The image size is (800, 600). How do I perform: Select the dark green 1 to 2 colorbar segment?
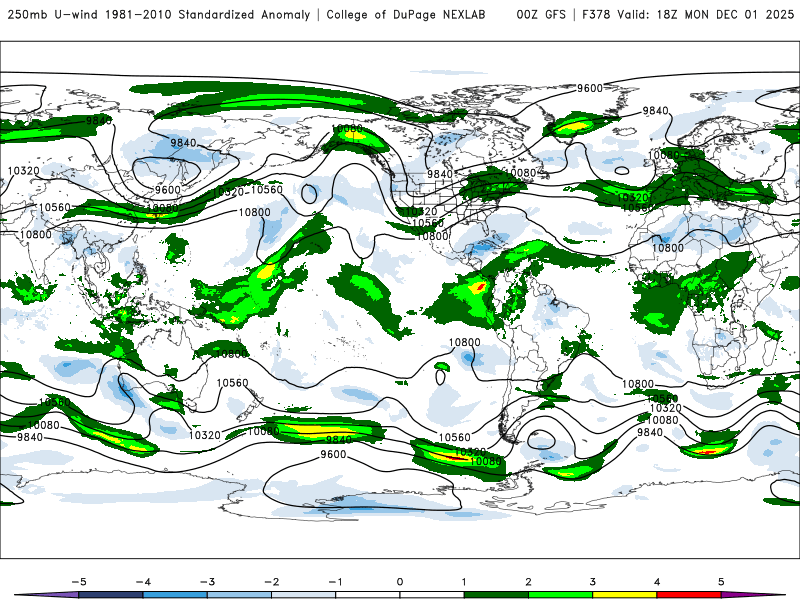(496, 595)
